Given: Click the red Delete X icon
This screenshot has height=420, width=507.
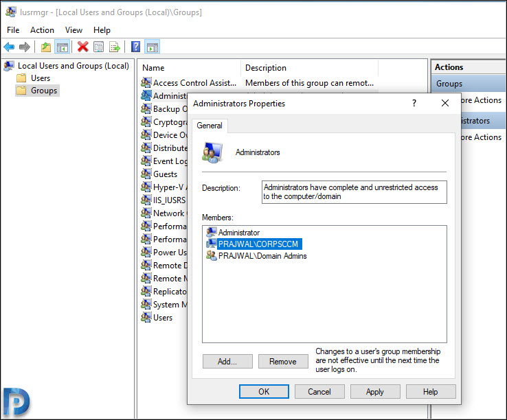Looking at the screenshot, I should point(82,47).
